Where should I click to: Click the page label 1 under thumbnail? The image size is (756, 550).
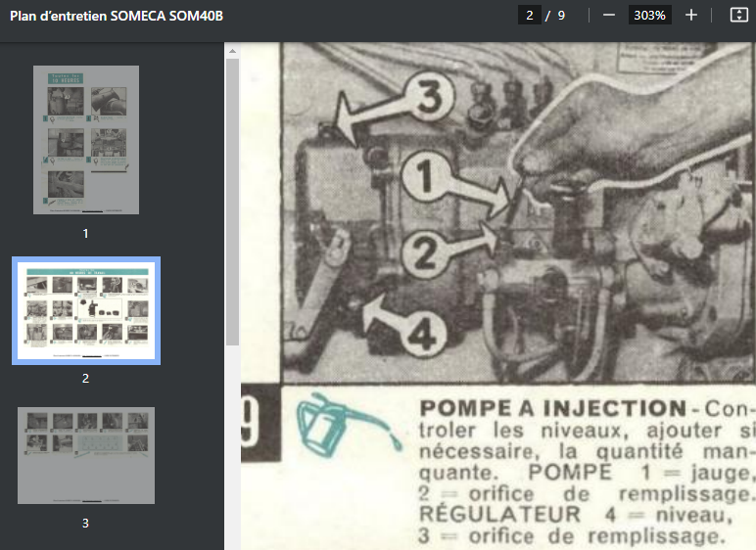click(85, 234)
